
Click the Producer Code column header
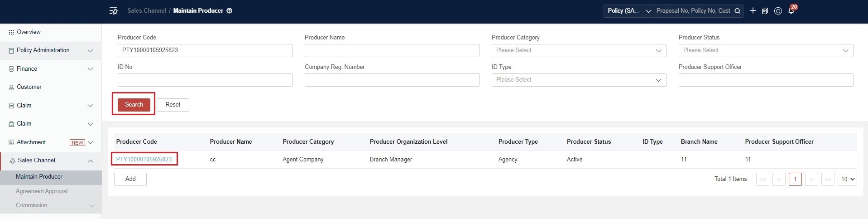(137, 142)
